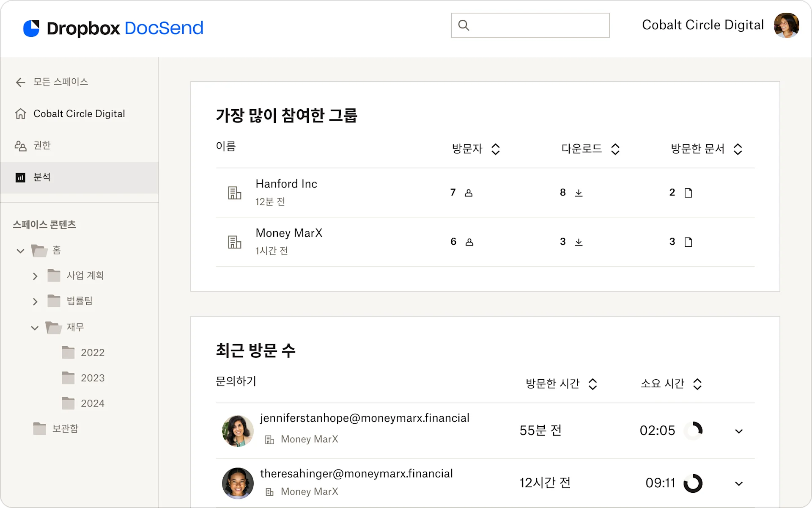Click company icon under theresahinger email

[x=269, y=492]
